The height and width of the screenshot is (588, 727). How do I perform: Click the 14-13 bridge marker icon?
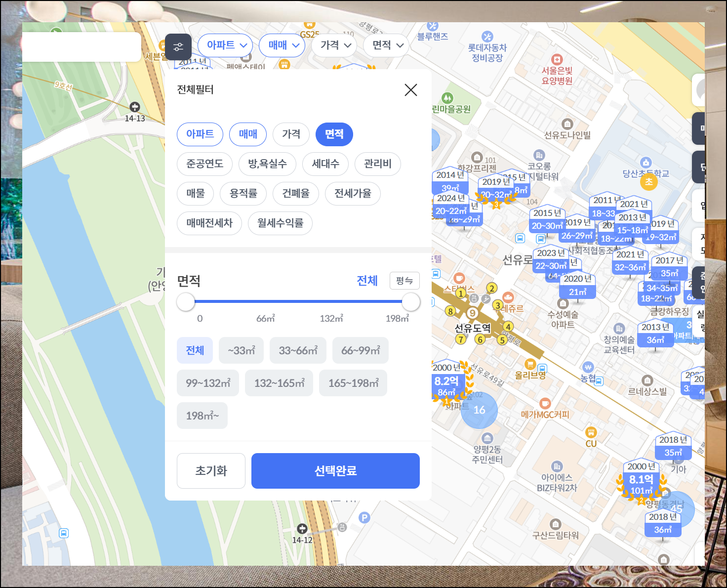(x=135, y=107)
